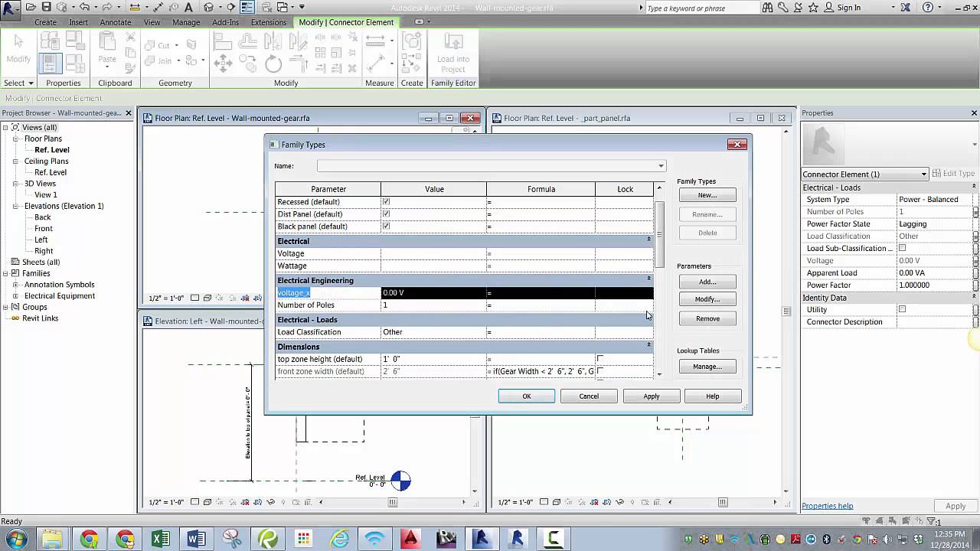The height and width of the screenshot is (551, 980).
Task: Click the Create Similar icon in Create panel
Action: pos(412,64)
